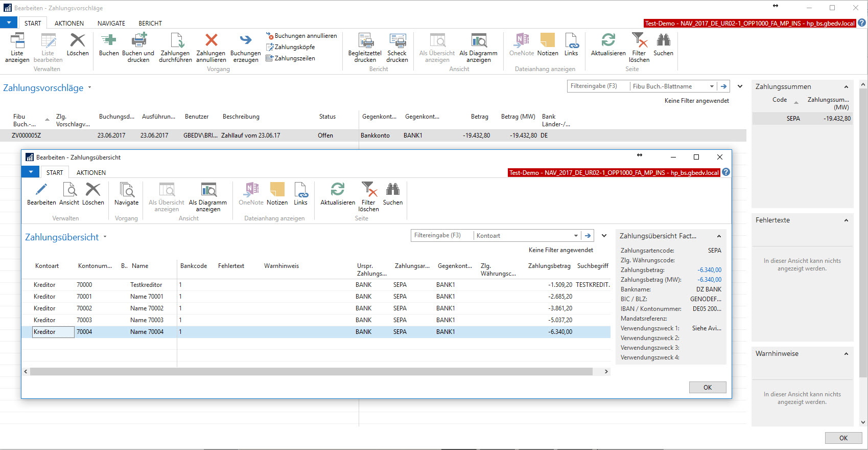The width and height of the screenshot is (868, 450).
Task: Open AKTIONEN tab in Zahlungsübersicht window
Action: point(91,173)
